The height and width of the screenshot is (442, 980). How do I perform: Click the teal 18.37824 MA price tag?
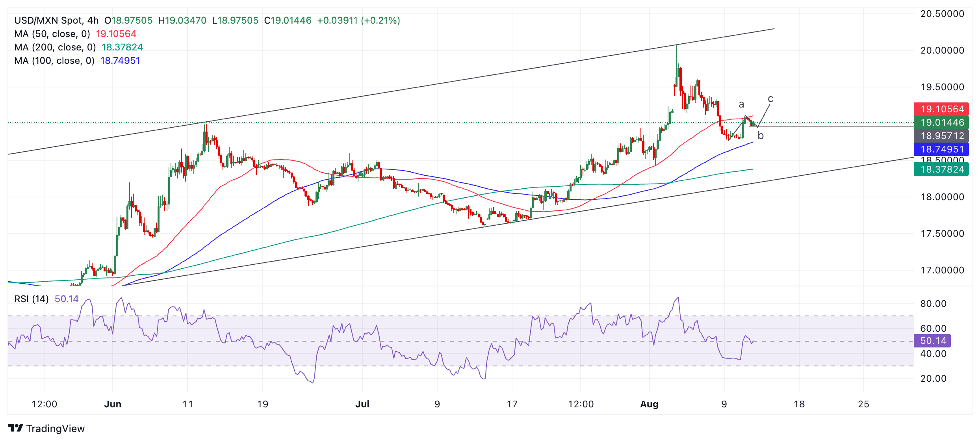tap(941, 169)
